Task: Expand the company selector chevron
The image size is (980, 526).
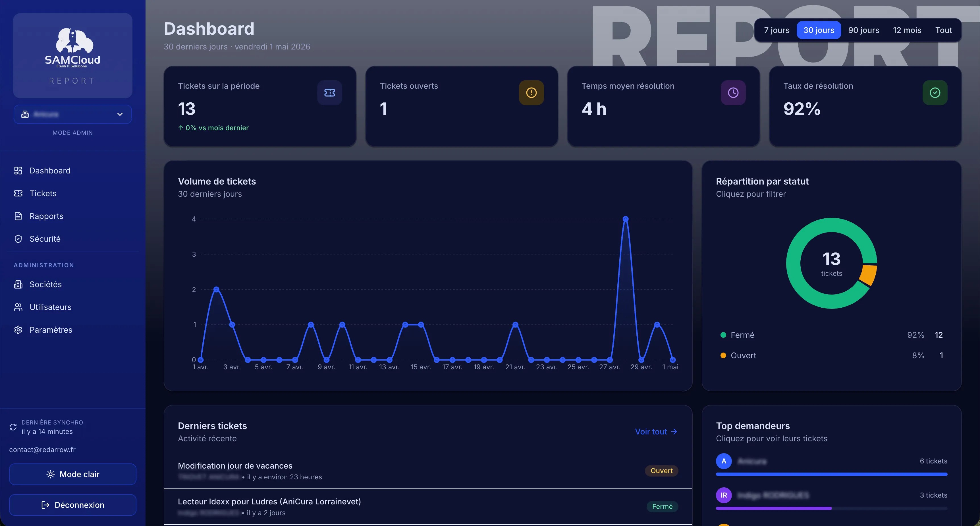Action: (120, 114)
